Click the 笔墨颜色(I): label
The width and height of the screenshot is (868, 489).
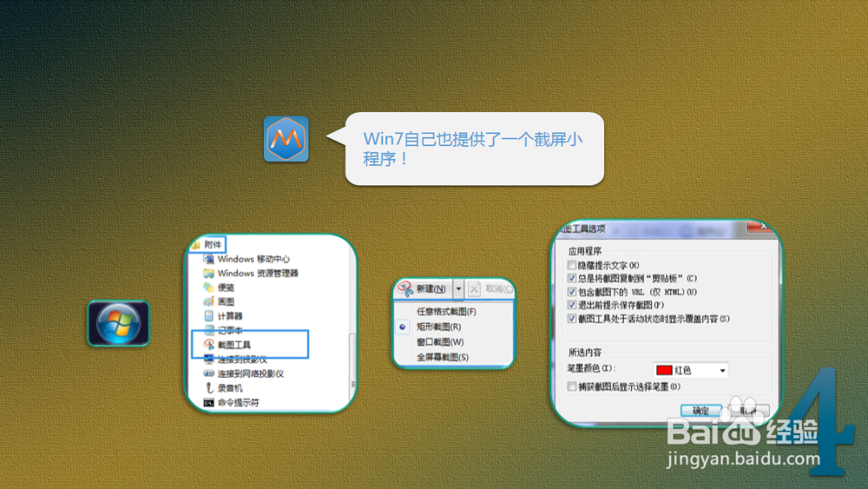point(591,368)
